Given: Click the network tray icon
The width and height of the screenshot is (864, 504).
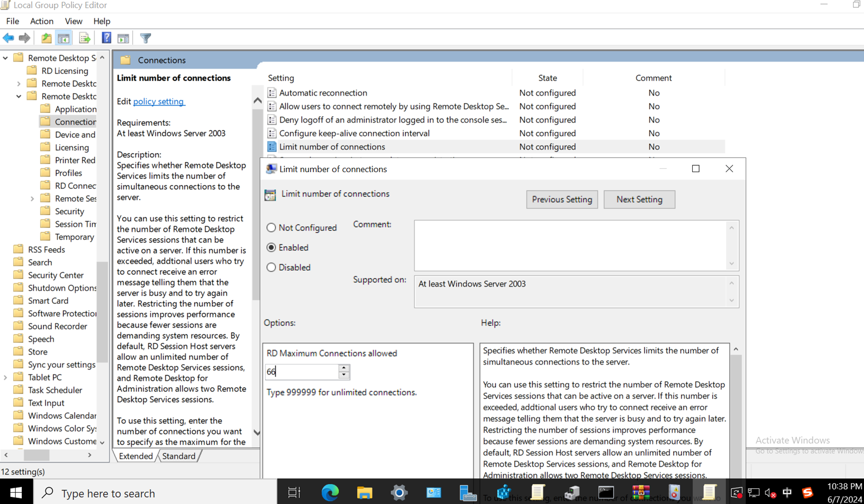Looking at the screenshot, I should [753, 493].
